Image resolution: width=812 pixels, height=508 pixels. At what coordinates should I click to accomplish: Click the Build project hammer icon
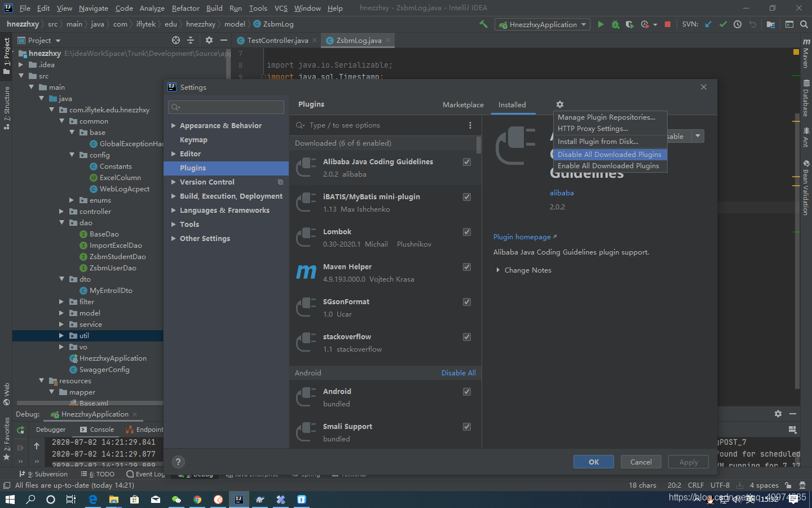[483, 24]
